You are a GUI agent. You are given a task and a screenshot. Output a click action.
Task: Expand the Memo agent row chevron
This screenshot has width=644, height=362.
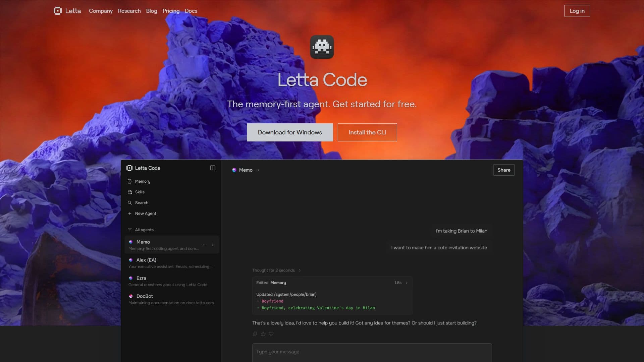pos(213,245)
